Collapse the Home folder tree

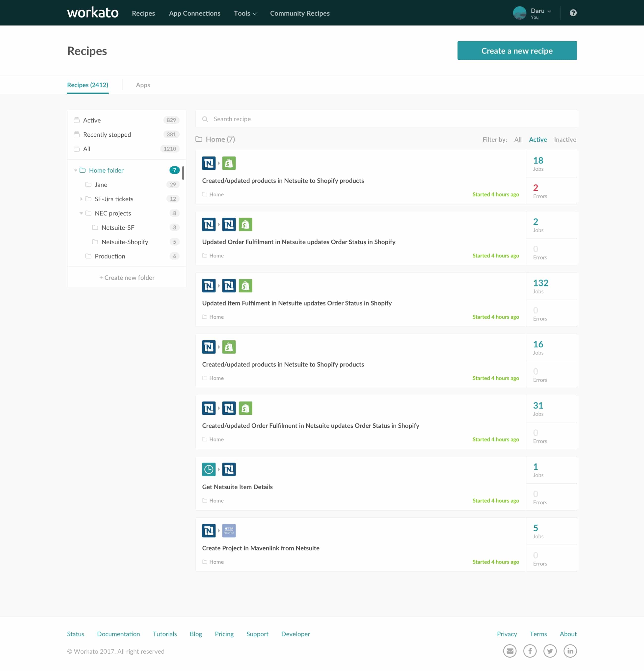click(x=75, y=171)
